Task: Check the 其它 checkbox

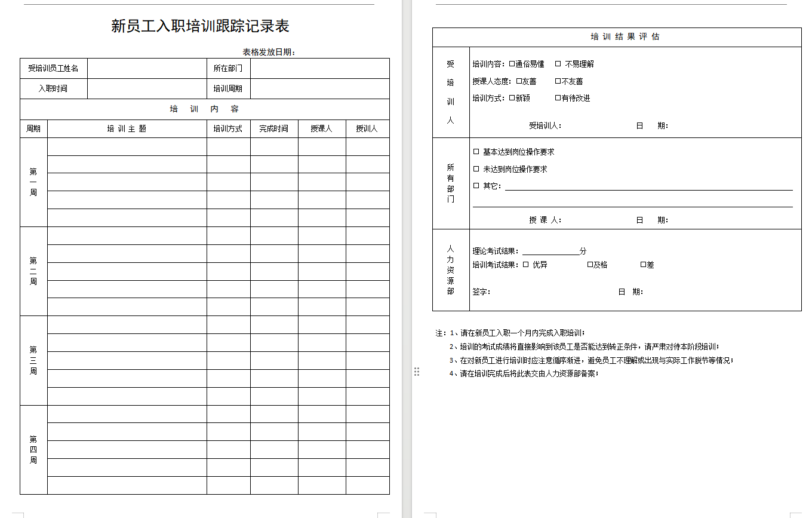Action: [x=476, y=186]
